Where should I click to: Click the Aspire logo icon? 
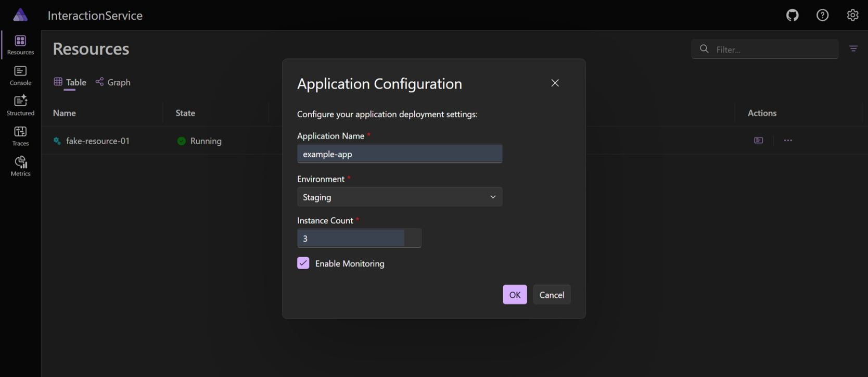pyautogui.click(x=20, y=15)
